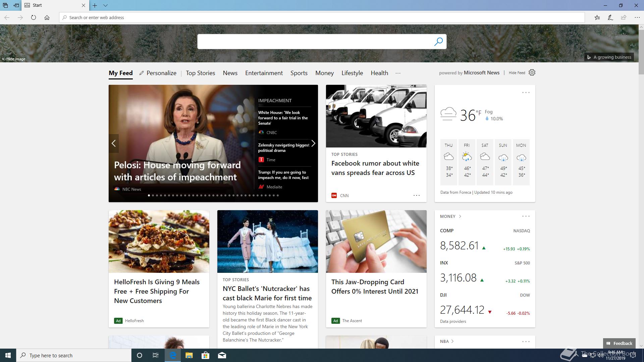Select the Sports feed tab
This screenshot has height=362, width=644.
tap(299, 73)
